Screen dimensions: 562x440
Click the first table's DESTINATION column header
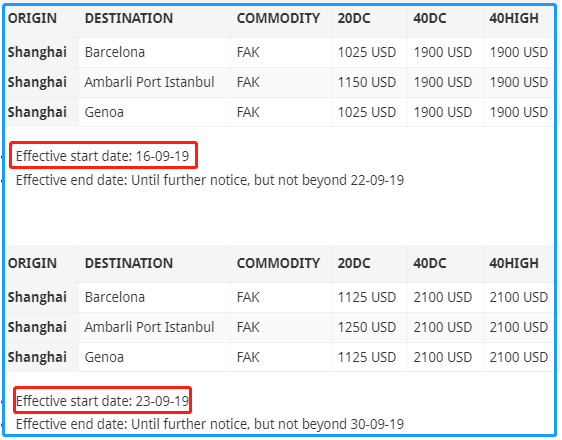coord(129,18)
